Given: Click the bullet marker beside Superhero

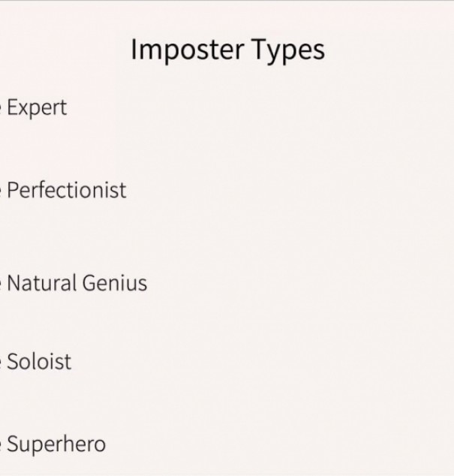Looking at the screenshot, I should 1,444.
